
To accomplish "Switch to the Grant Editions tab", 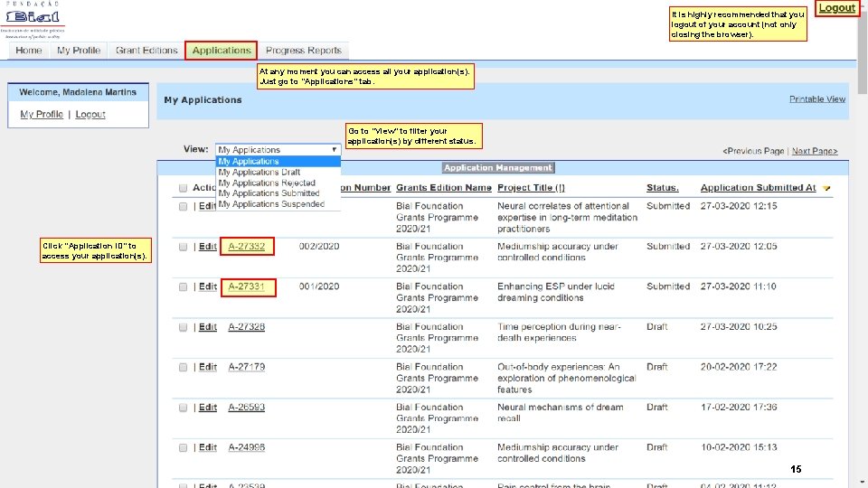I will 146,51.
